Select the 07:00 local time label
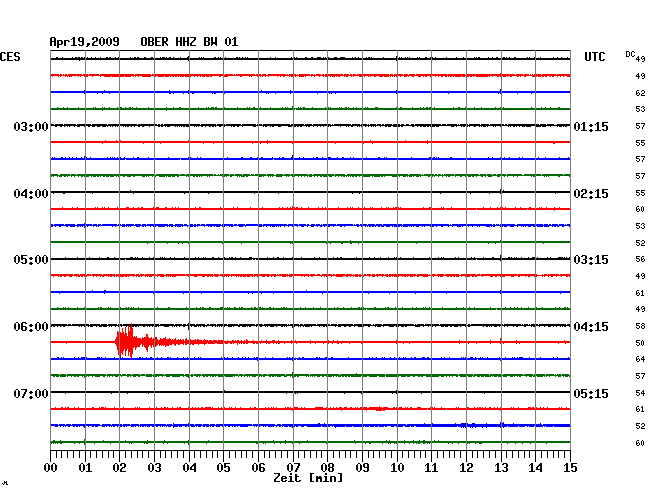The height and width of the screenshot is (494, 650). [31, 393]
